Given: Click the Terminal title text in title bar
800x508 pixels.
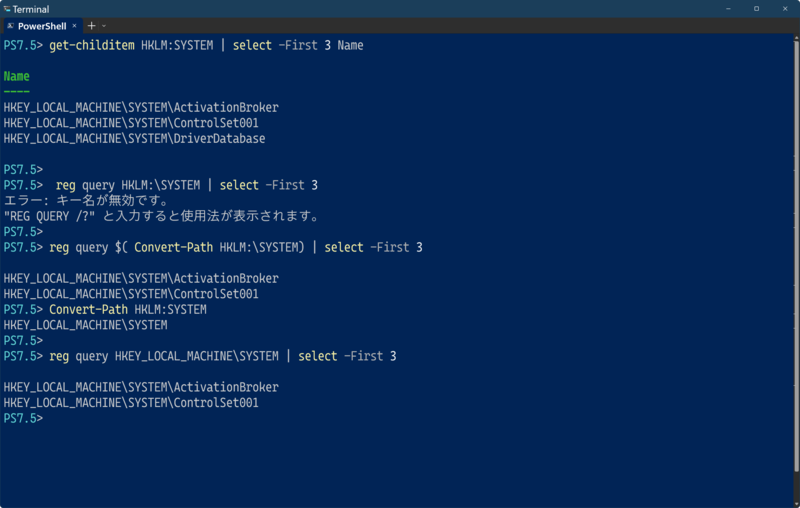Looking at the screenshot, I should [31, 9].
